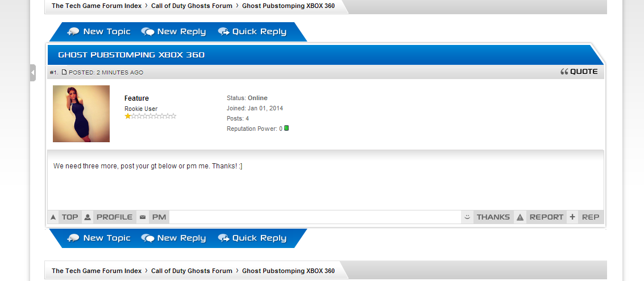Click the bottom New Topic speech bubble icon
The width and height of the screenshot is (644, 281).
coord(73,238)
